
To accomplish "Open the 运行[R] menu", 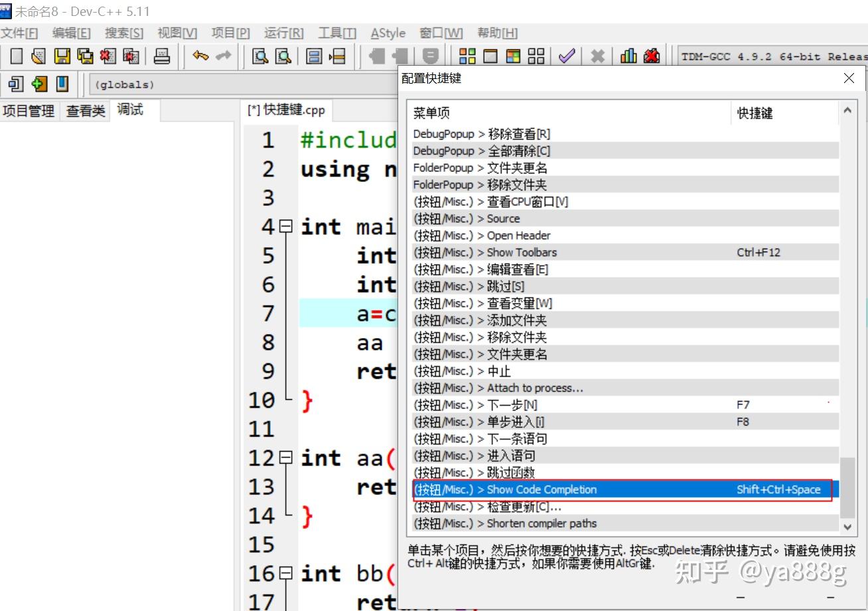I will [283, 33].
